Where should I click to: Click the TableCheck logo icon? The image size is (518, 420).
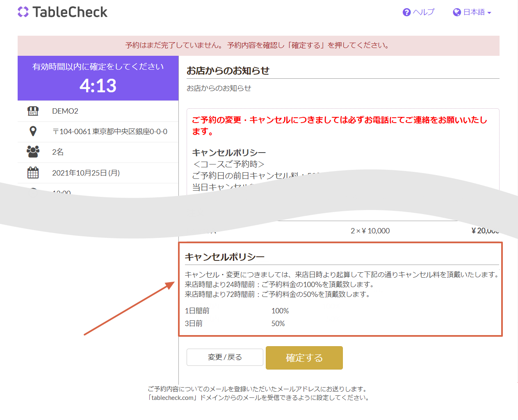pos(23,12)
